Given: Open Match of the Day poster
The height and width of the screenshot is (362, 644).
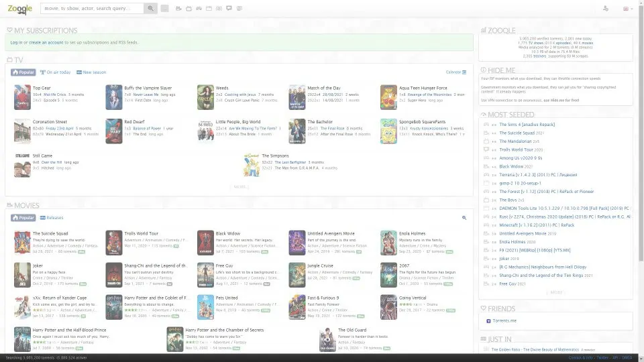Looking at the screenshot, I should (x=297, y=97).
